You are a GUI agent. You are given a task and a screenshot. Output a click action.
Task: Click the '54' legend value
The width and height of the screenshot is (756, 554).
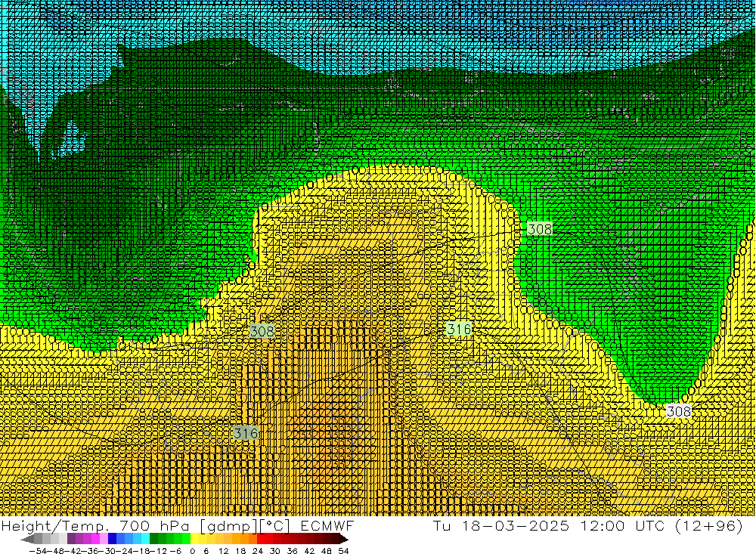tap(343, 551)
